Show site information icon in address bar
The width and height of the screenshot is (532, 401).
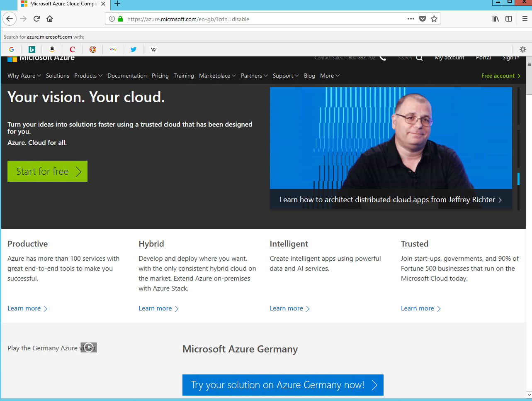pos(112,19)
